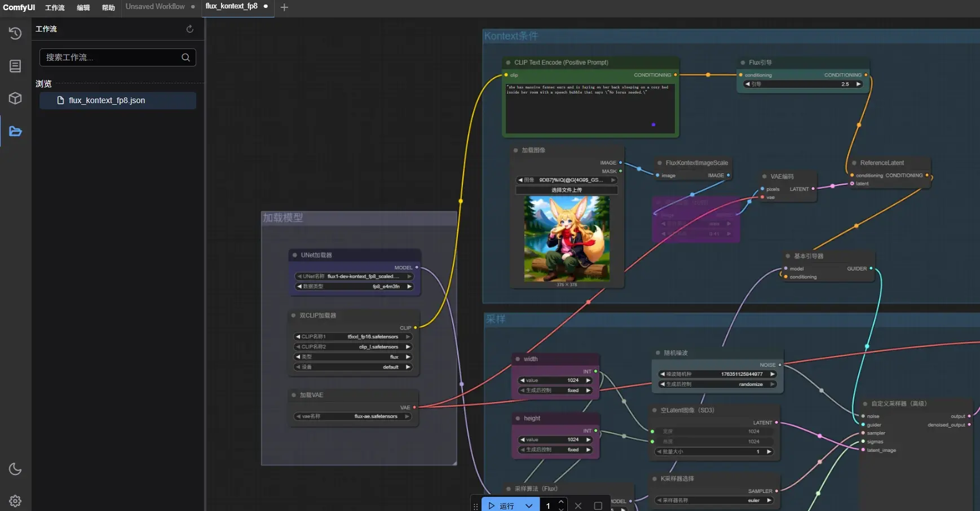Open the help menu in top bar

[x=108, y=8]
